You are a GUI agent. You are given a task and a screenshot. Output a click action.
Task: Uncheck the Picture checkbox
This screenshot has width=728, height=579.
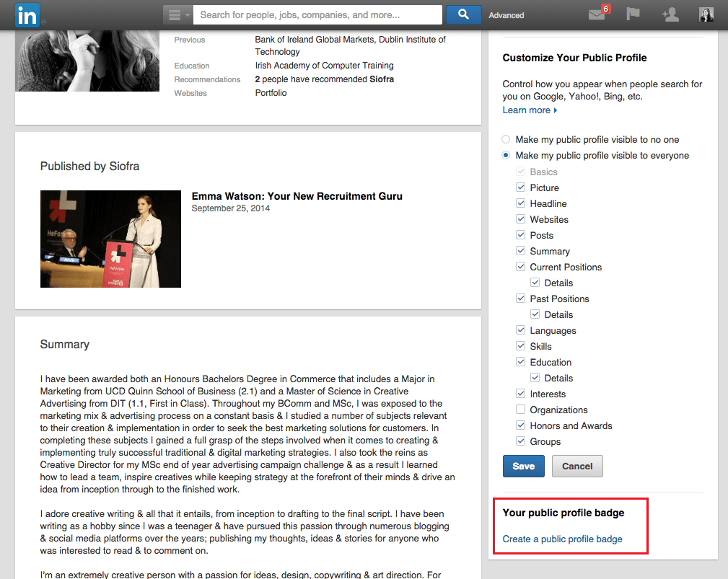click(x=520, y=187)
